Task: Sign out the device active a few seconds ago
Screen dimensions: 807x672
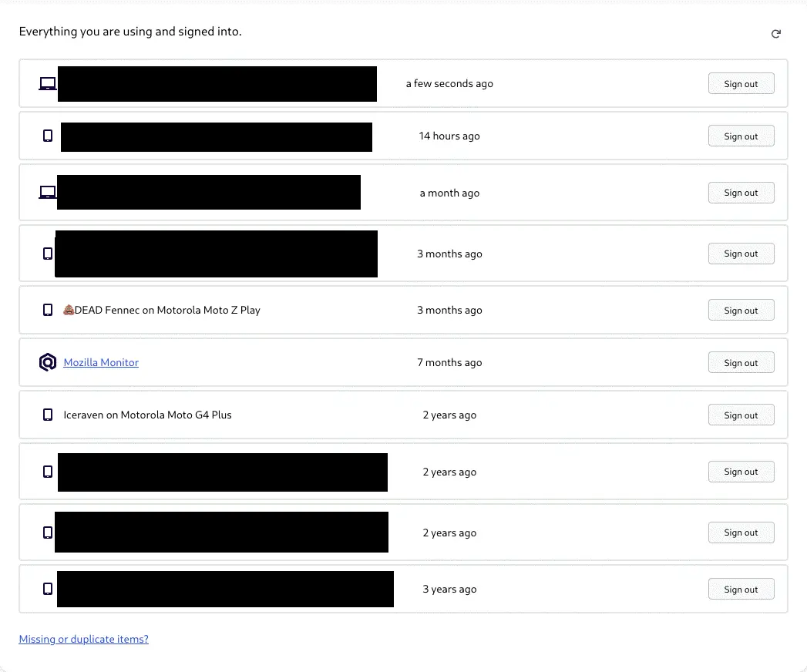Action: point(741,84)
